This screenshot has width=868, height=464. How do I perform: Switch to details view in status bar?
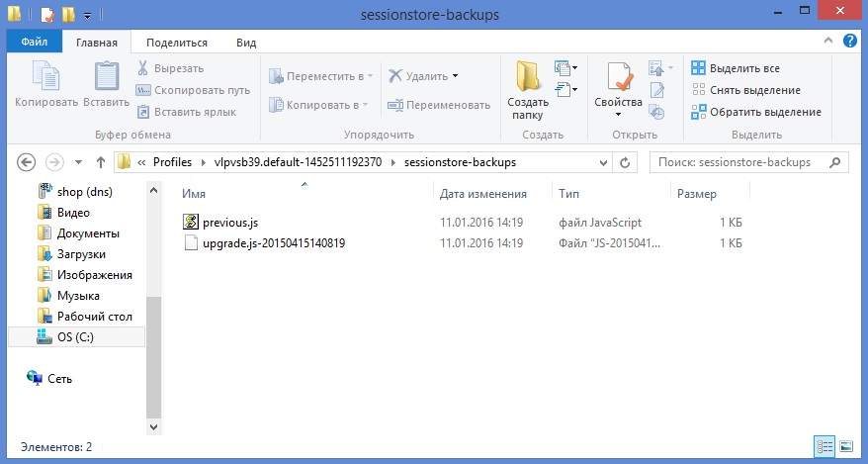(824, 447)
